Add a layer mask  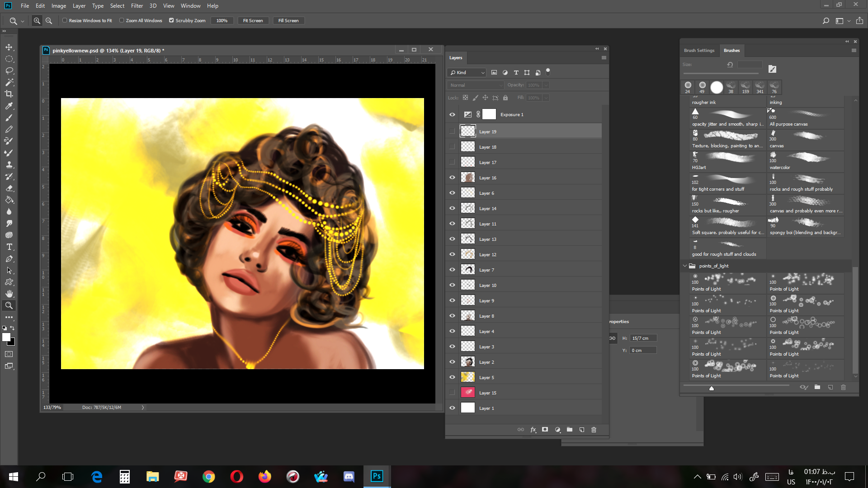click(x=545, y=430)
